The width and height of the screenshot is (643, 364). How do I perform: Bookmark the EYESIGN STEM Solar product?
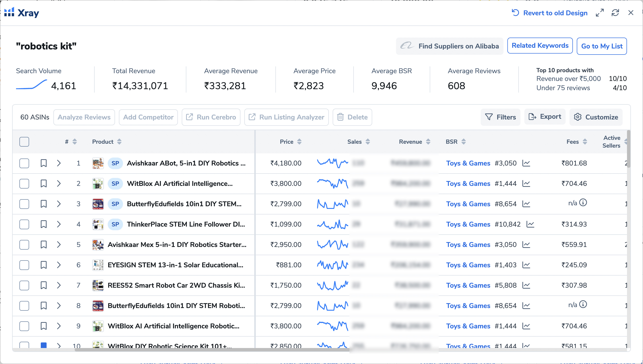pos(43,265)
